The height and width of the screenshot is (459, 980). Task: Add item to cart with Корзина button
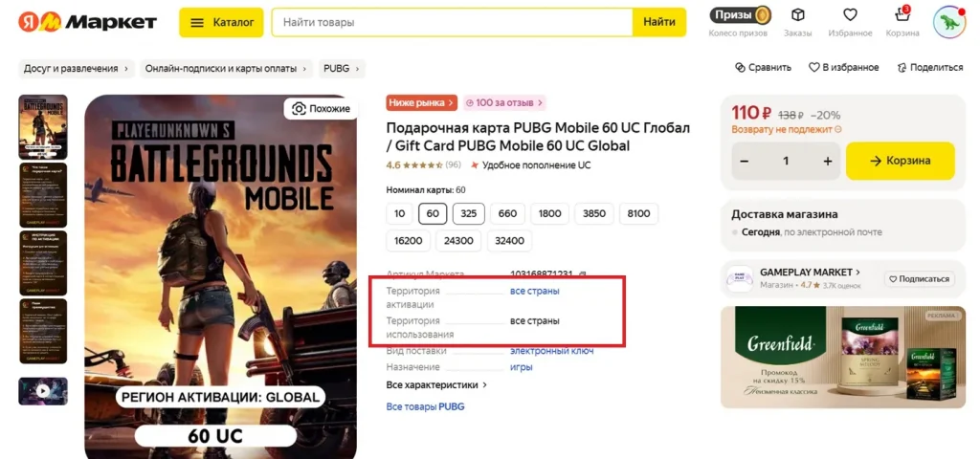coord(900,161)
